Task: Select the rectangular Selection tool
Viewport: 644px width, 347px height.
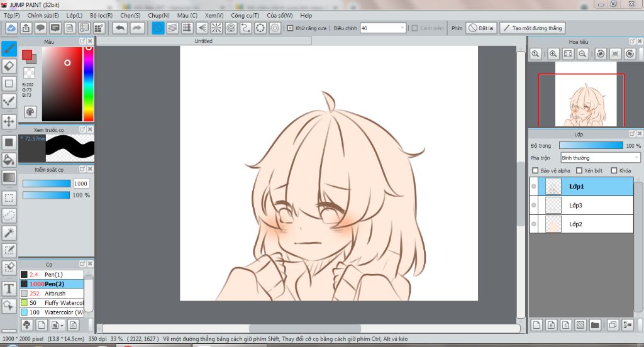Action: tap(9, 198)
